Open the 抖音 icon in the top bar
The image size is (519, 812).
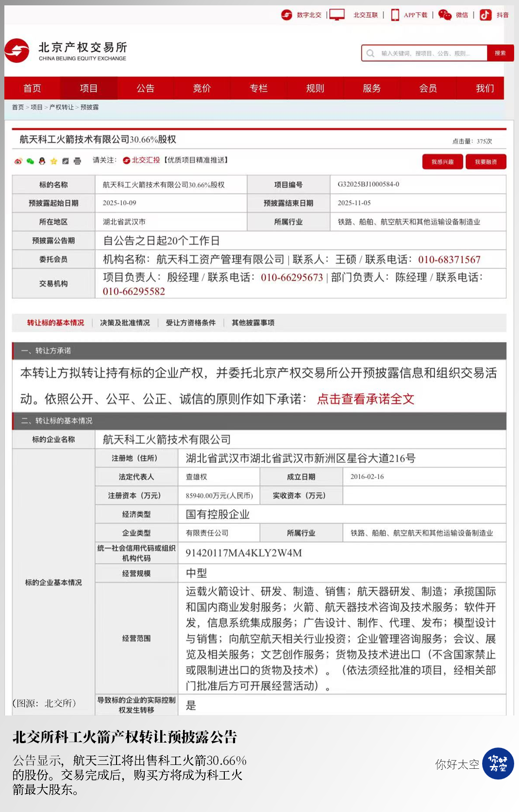tap(486, 15)
